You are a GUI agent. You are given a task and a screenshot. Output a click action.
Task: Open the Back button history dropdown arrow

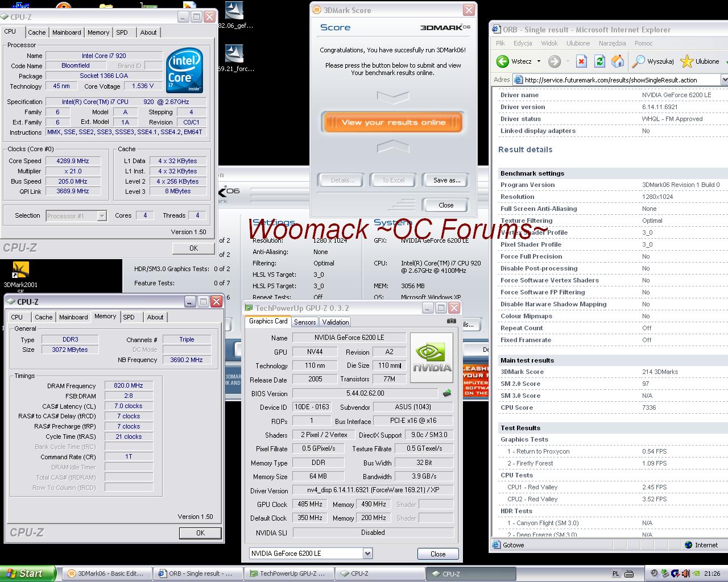(x=539, y=61)
